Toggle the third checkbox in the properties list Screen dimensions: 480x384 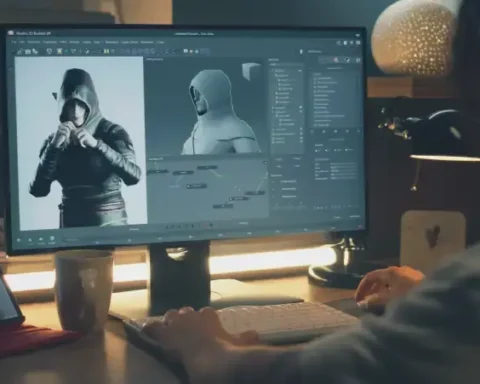pyautogui.click(x=315, y=87)
